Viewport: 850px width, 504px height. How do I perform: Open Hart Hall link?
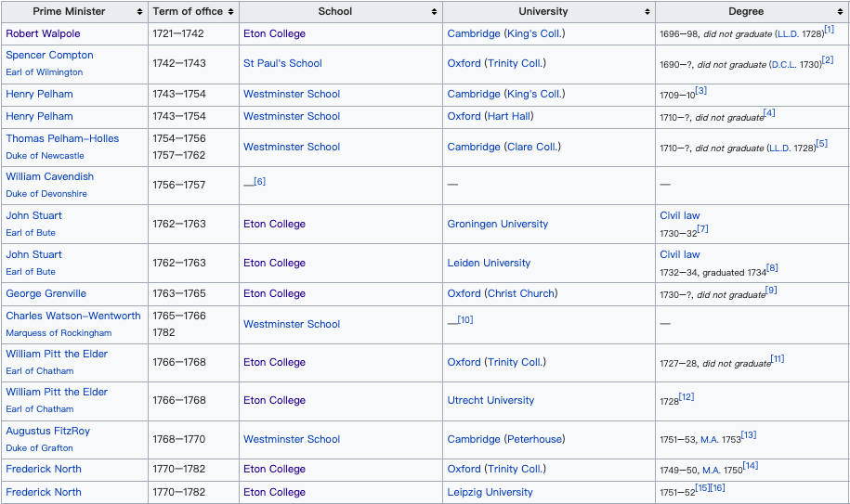coord(509,116)
